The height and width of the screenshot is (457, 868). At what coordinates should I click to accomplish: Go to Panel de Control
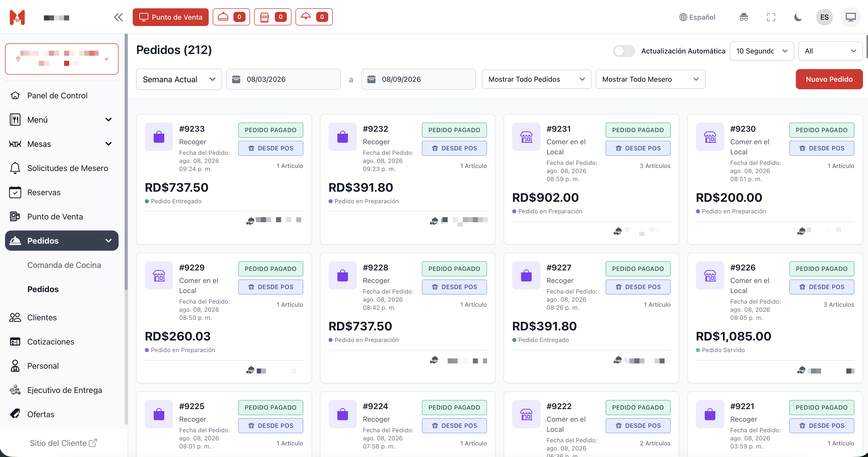(62, 95)
